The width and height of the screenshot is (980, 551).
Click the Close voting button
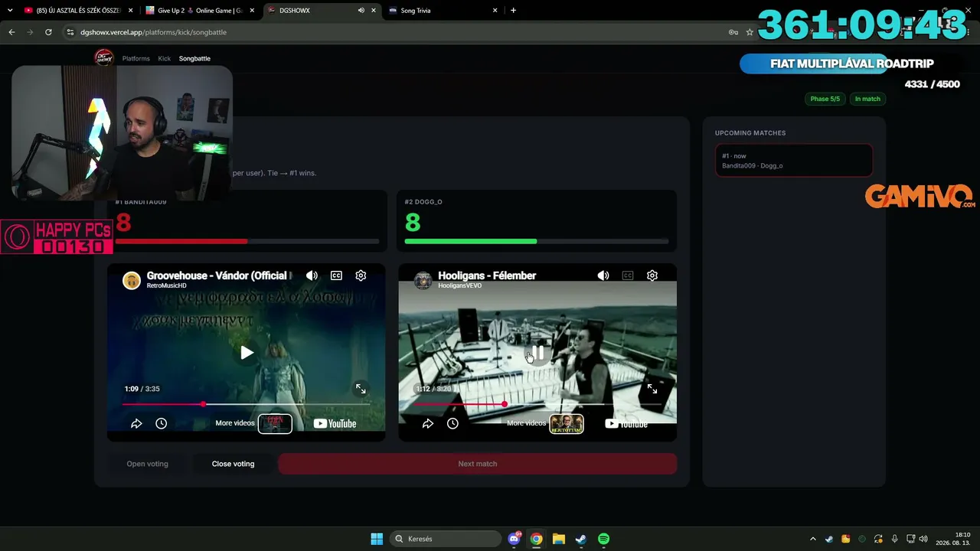[x=233, y=464]
